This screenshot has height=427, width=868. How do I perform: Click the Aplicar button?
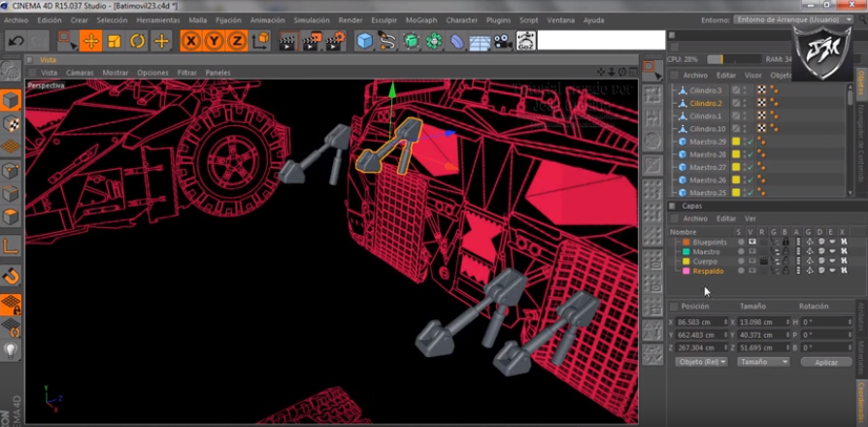pos(826,362)
